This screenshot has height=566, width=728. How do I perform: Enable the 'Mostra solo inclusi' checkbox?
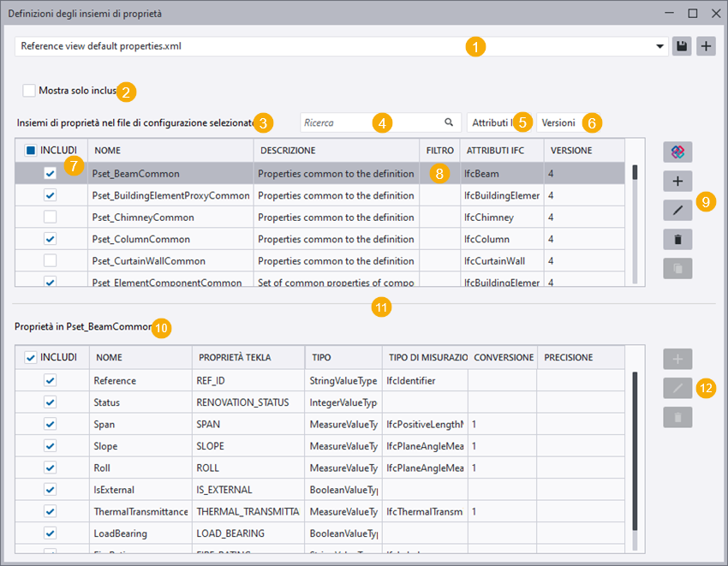(30, 90)
